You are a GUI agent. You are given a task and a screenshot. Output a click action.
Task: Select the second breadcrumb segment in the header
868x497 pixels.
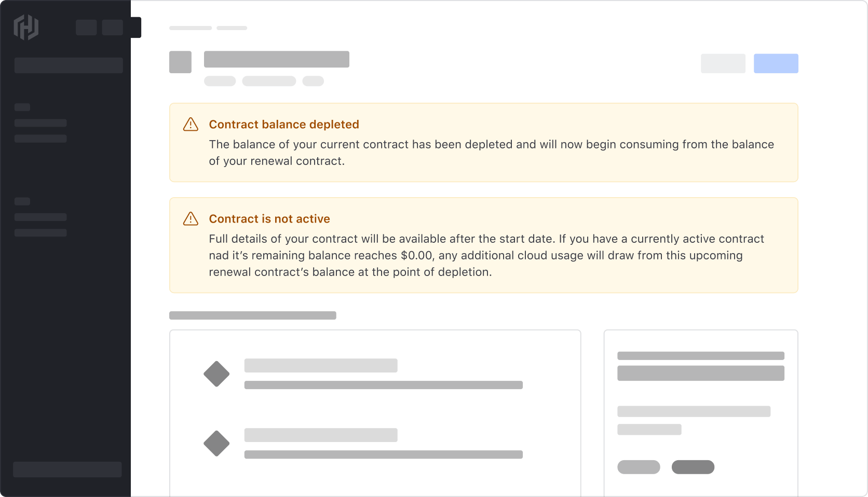coord(232,28)
